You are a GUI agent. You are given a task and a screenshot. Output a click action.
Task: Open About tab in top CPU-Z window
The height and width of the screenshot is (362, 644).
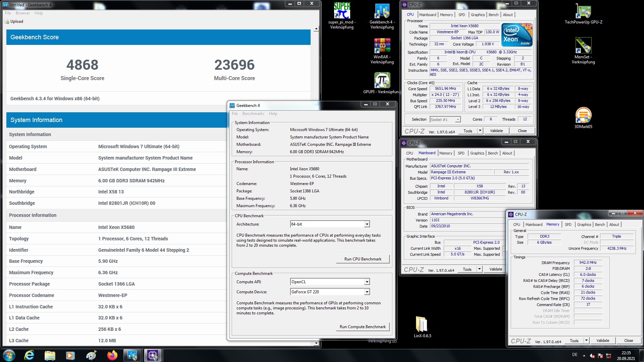[x=507, y=15]
